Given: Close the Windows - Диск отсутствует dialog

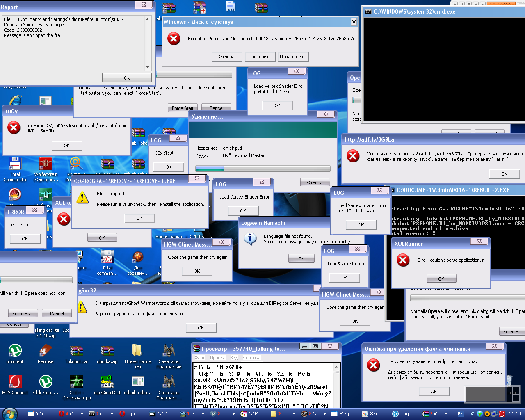Looking at the screenshot, I should click(354, 22).
